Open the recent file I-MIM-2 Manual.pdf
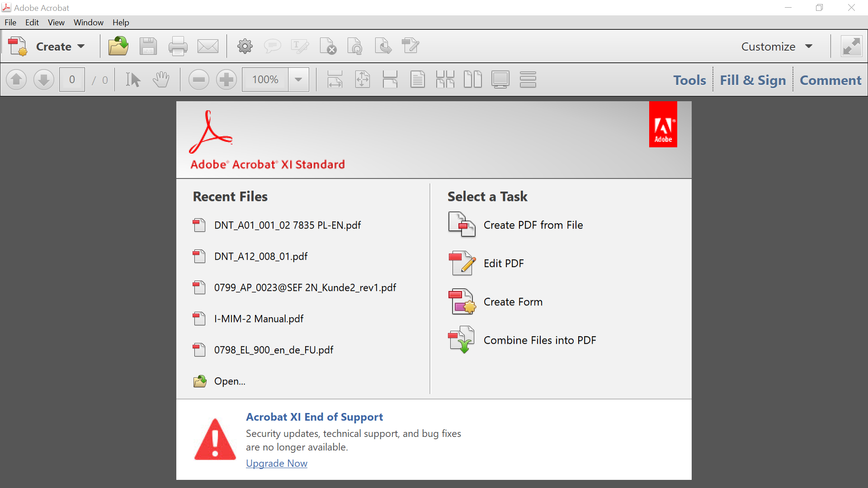This screenshot has width=868, height=488. coord(259,319)
